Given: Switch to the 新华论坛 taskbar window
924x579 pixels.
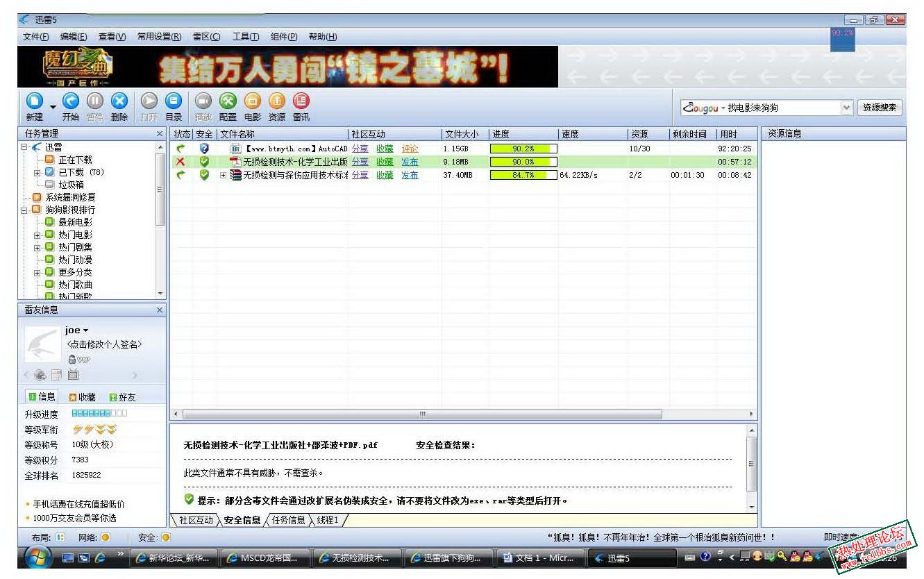Looking at the screenshot, I should click(174, 557).
